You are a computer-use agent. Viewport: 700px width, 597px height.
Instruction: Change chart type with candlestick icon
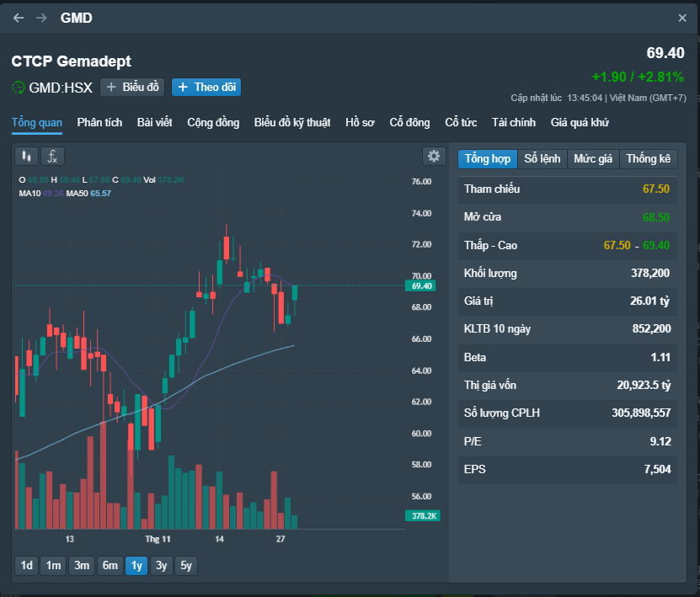point(27,157)
